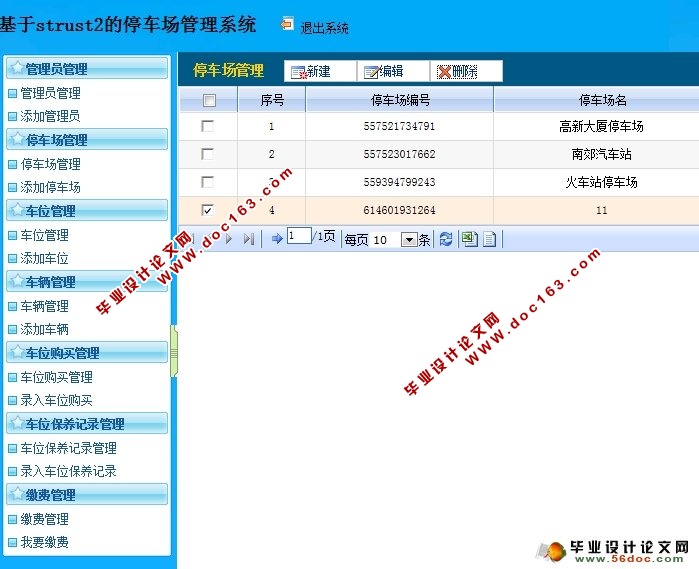
Task: Collapse the 车位购买管理 section header
Action: pyautogui.click(x=87, y=353)
